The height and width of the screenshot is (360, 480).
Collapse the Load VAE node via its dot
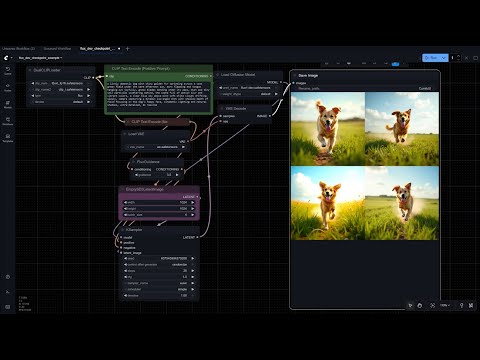[x=125, y=134]
